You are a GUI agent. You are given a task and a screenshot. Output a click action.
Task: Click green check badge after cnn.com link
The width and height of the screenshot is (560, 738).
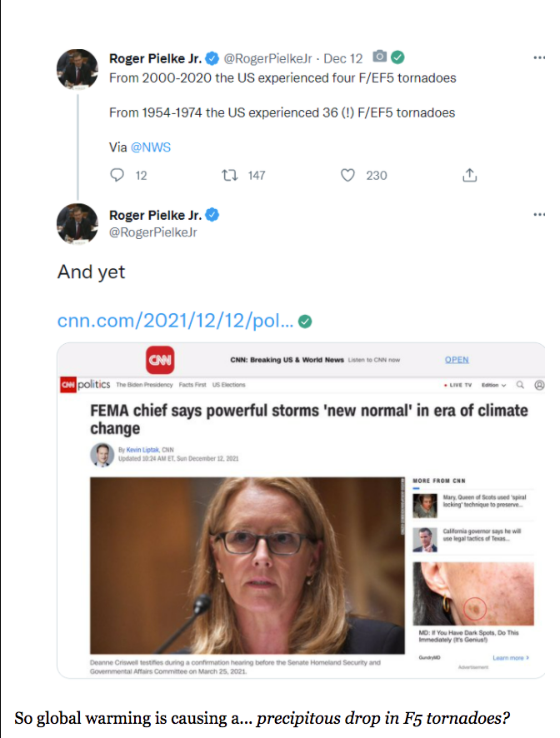(306, 321)
